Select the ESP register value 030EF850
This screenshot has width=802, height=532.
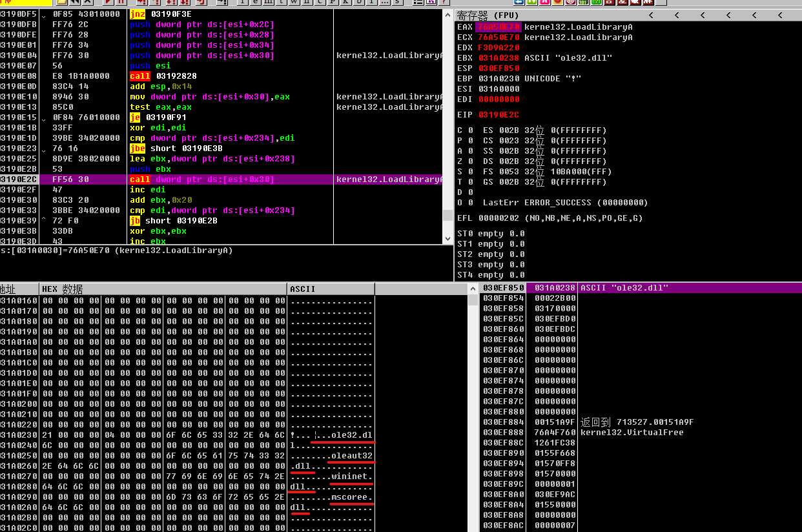coord(499,68)
